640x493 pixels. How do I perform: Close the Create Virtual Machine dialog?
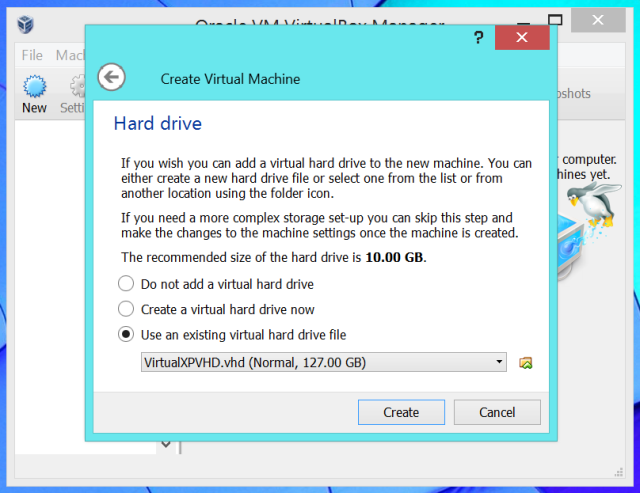click(522, 38)
